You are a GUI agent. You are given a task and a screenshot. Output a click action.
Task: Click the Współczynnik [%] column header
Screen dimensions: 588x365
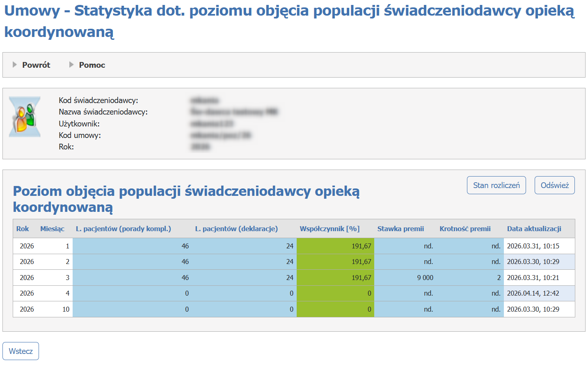(x=329, y=229)
